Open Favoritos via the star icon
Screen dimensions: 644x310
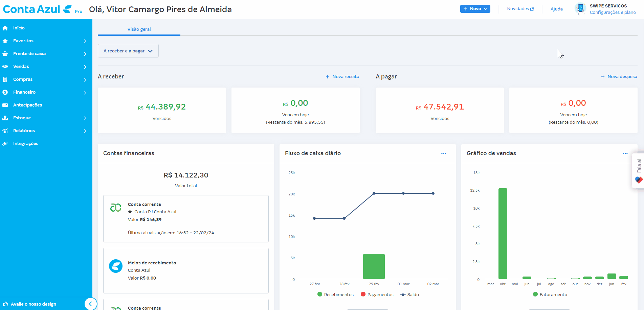[5, 41]
